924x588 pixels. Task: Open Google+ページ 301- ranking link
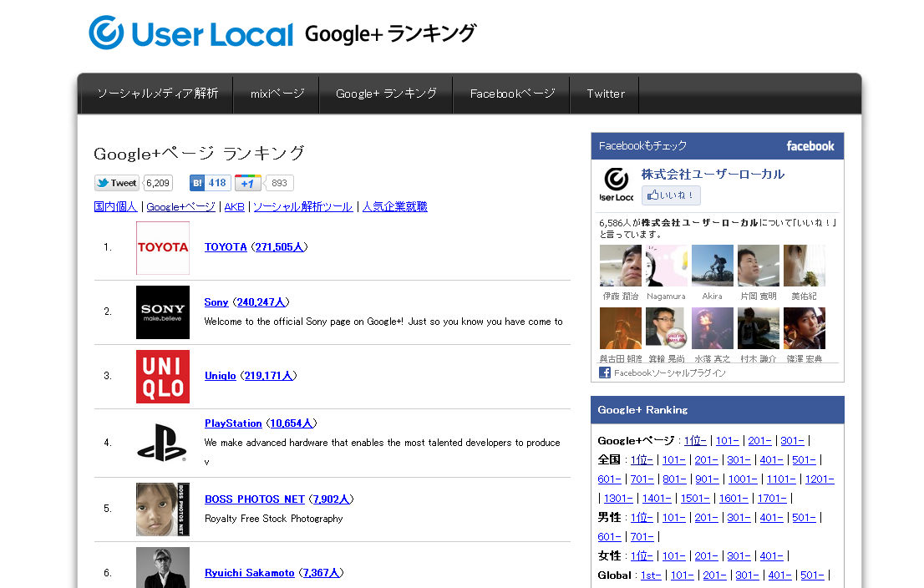click(x=793, y=441)
